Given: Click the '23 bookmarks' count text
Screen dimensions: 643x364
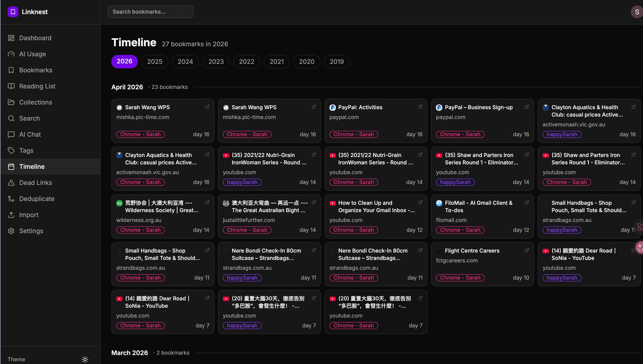Looking at the screenshot, I should pyautogui.click(x=169, y=87).
